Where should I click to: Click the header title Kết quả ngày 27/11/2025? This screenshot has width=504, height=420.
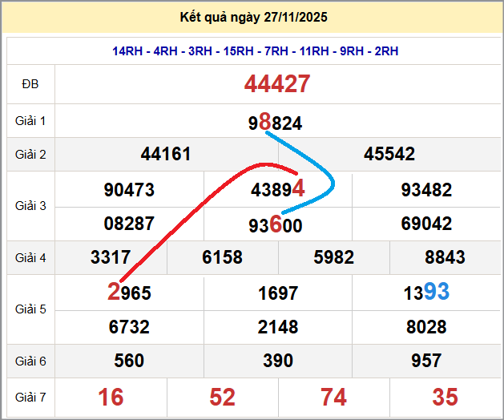click(254, 17)
